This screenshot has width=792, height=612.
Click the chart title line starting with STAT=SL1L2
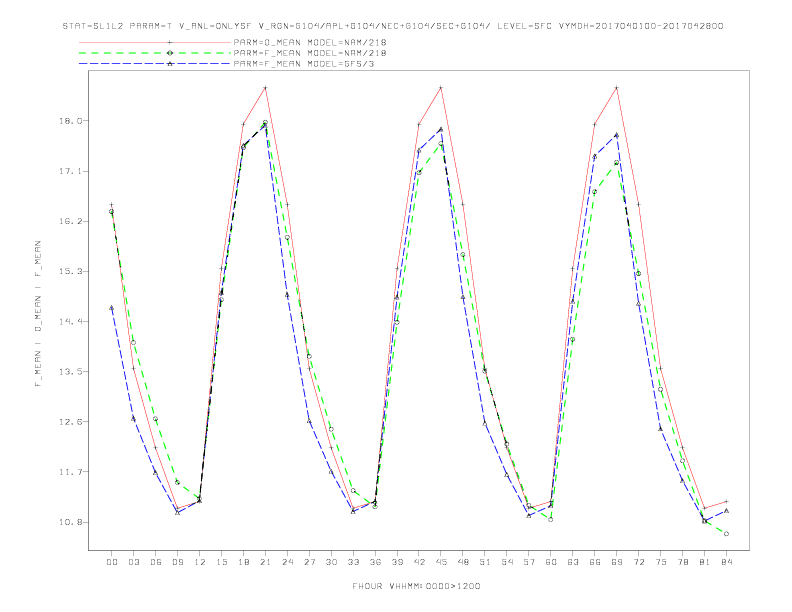pyautogui.click(x=393, y=26)
